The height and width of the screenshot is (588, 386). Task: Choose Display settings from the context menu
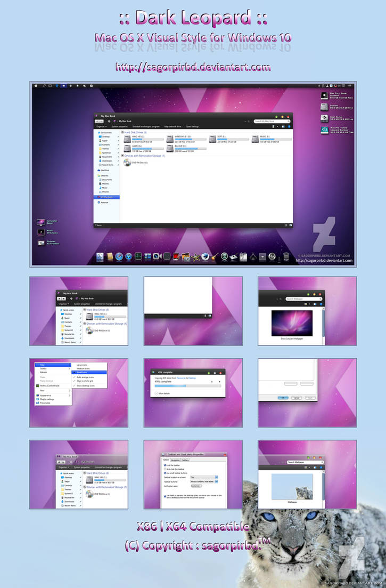pos(53,399)
